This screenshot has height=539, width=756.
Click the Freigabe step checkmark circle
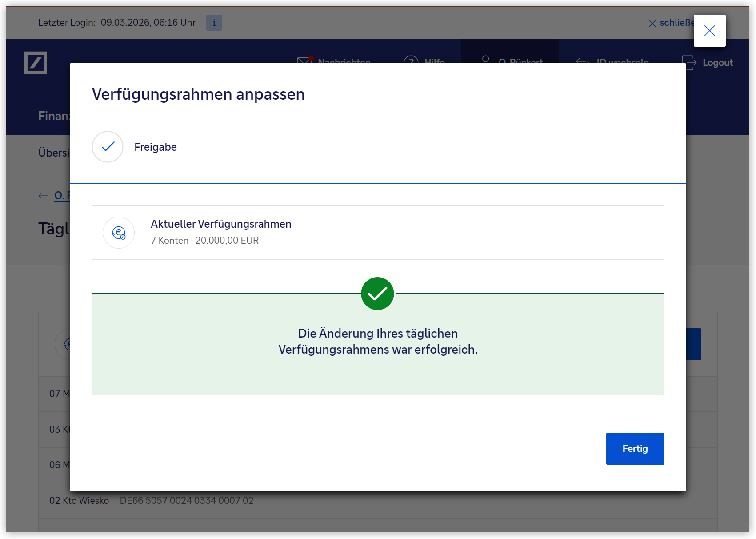coord(108,147)
